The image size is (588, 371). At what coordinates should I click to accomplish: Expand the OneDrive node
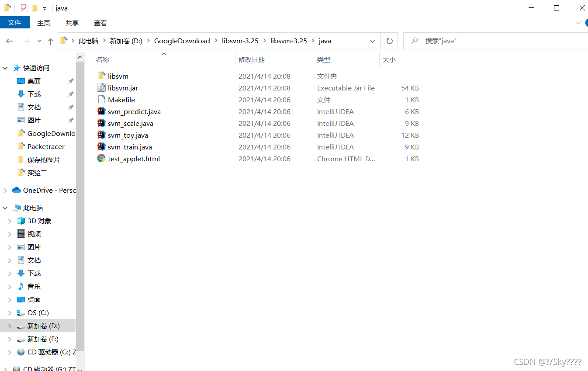5,190
